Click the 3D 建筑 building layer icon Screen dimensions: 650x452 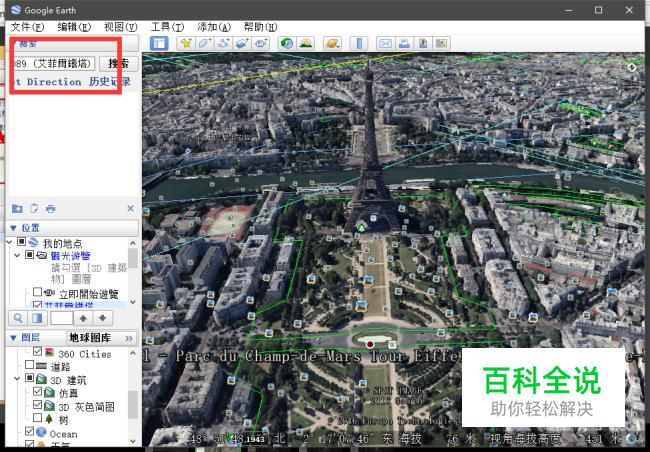point(41,379)
